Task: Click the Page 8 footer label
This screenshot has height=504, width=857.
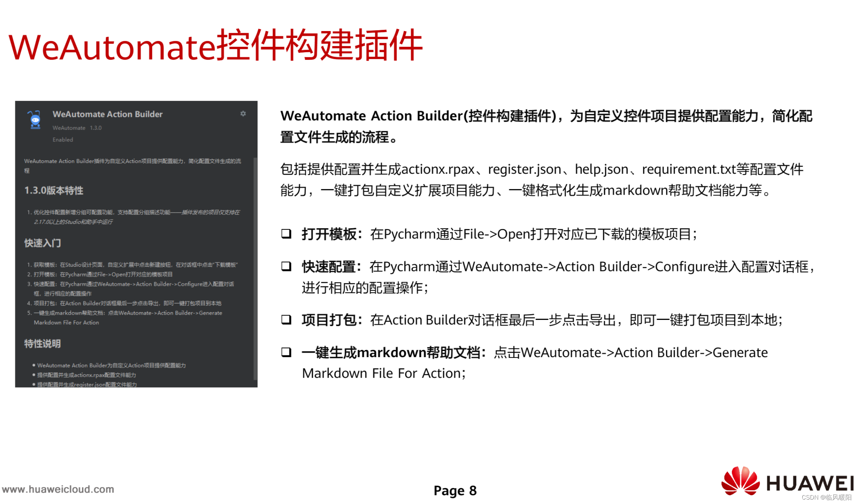Action: (455, 490)
